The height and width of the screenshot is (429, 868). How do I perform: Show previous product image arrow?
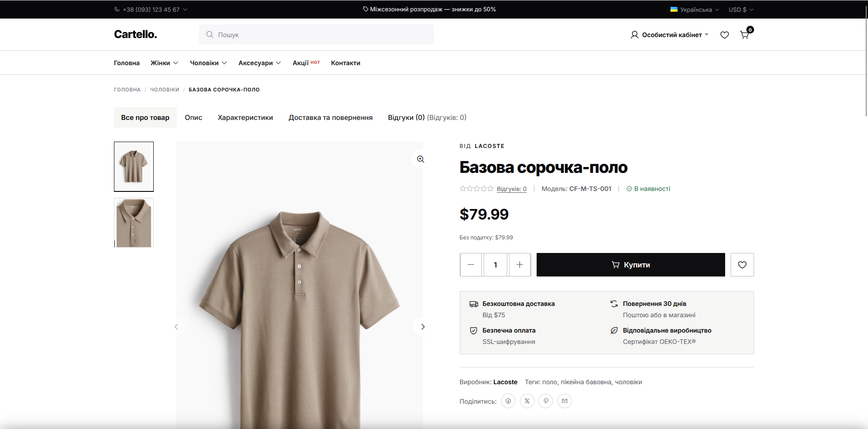click(x=176, y=327)
